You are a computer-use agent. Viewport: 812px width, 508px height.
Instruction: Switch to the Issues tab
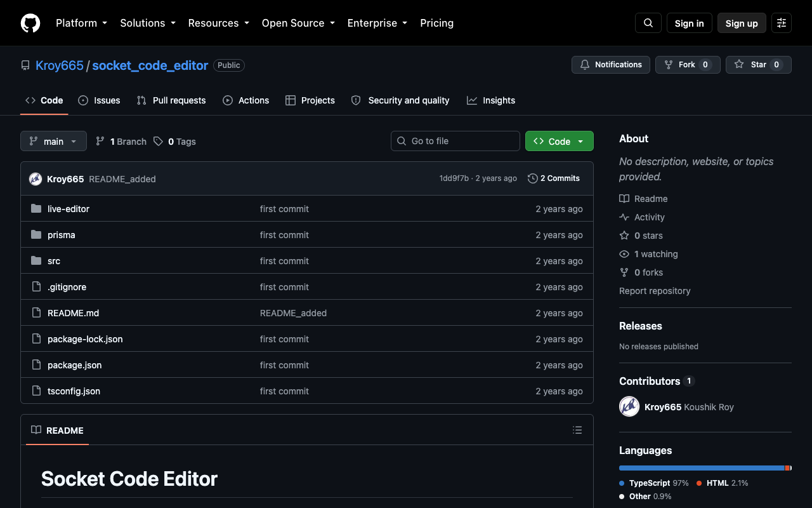(99, 100)
